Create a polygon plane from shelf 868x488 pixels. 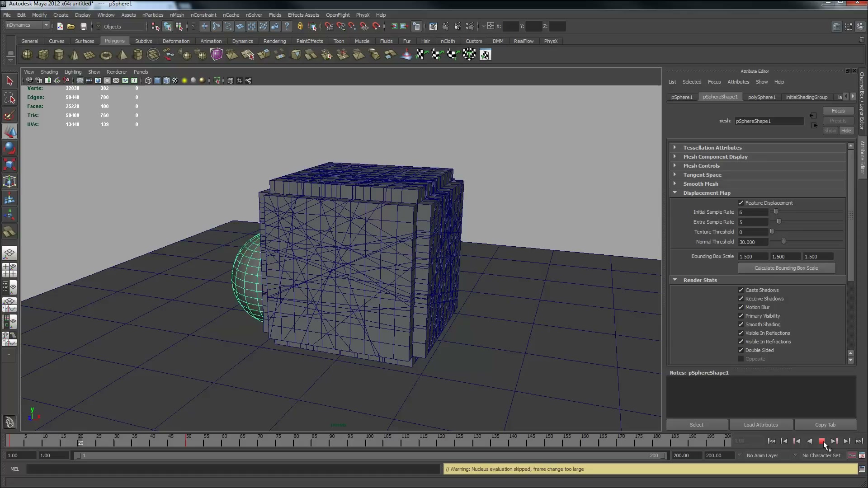pos(90,55)
